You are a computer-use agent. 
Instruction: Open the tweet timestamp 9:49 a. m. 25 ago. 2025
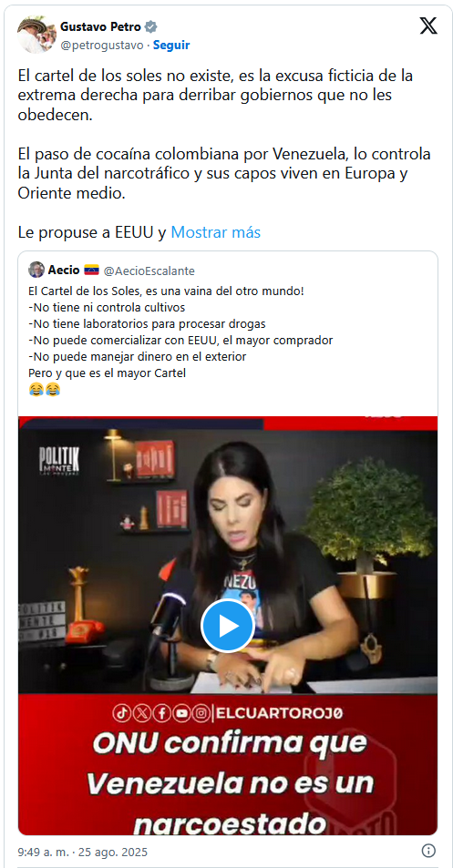click(83, 852)
